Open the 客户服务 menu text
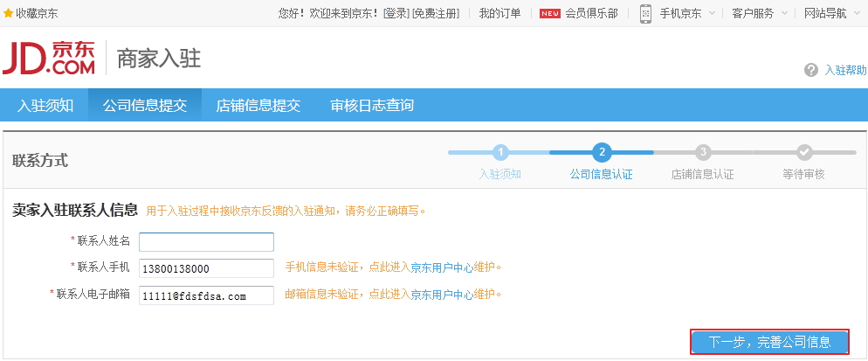Screen dimensions: 868x361 [753, 13]
